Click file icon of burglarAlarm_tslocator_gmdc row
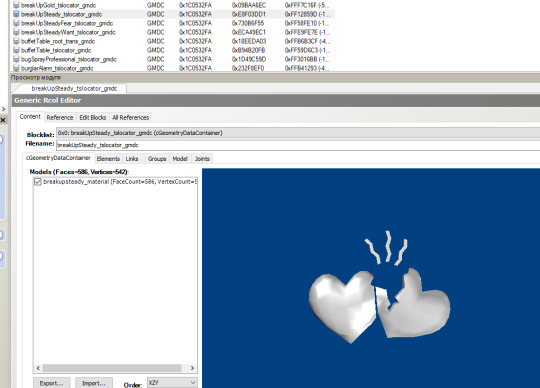 coord(16,68)
